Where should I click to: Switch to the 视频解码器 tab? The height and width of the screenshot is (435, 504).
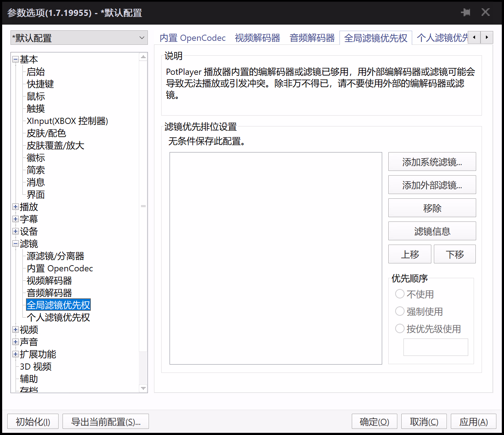pyautogui.click(x=257, y=38)
